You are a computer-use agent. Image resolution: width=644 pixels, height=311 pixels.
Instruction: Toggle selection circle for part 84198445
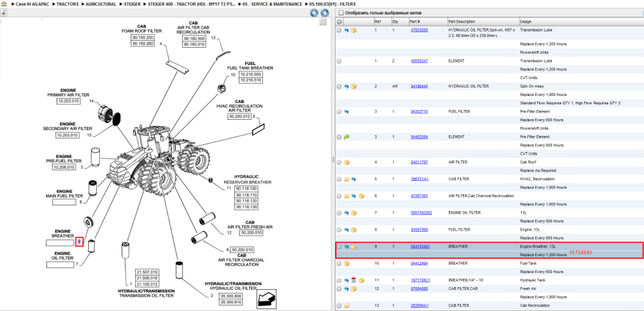(339, 86)
